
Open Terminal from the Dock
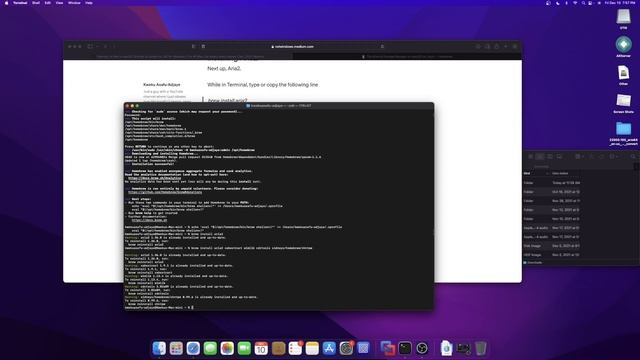click(x=405, y=348)
